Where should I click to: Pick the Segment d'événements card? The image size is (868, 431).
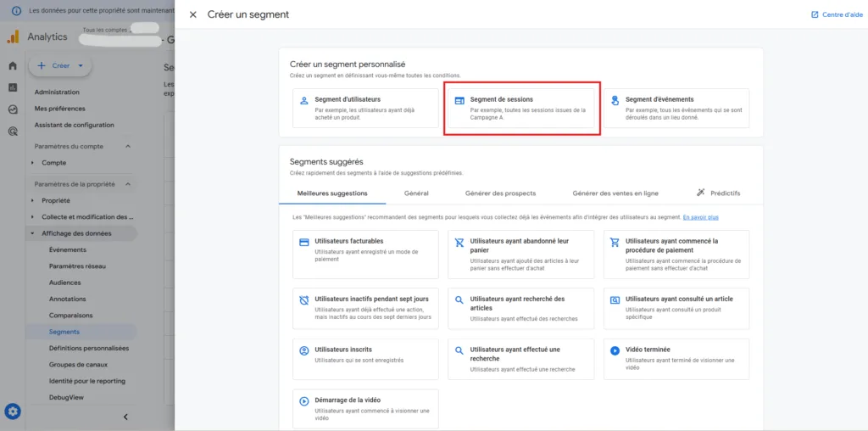point(676,109)
